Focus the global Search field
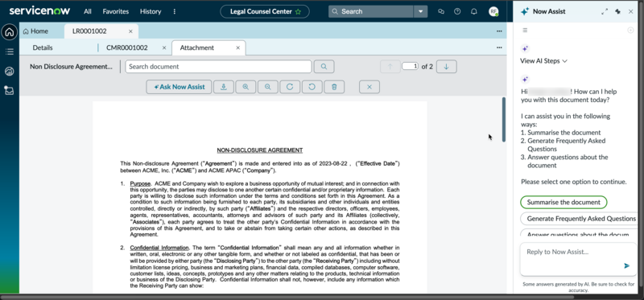Screen dimensions: 644x300 (371, 11)
